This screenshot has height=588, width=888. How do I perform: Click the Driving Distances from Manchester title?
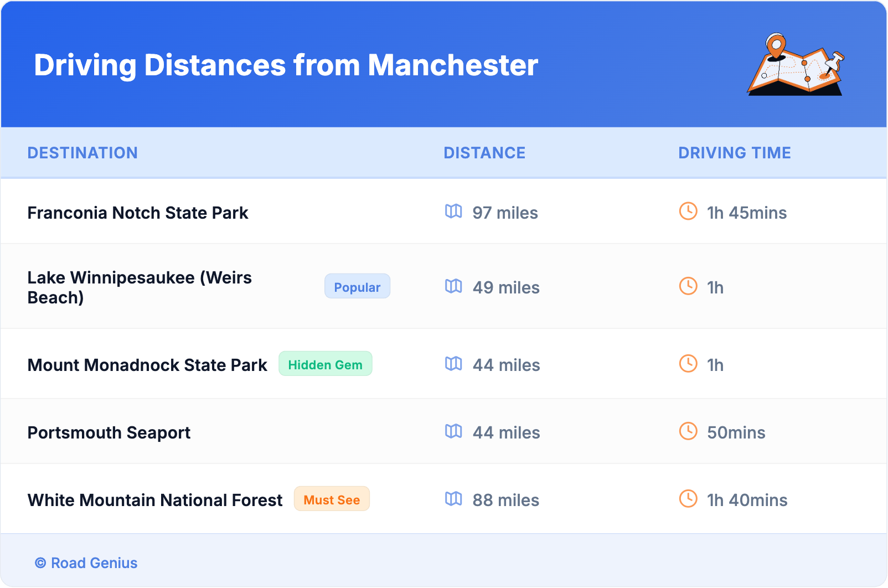[286, 65]
